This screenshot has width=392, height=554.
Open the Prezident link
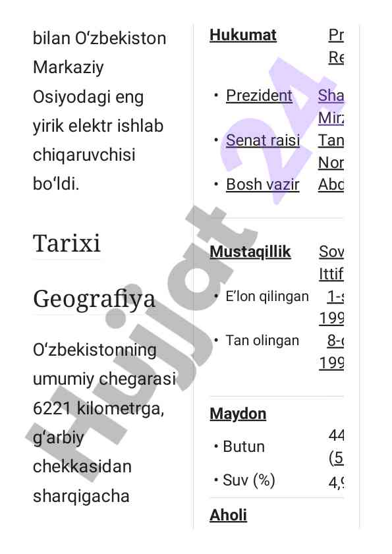(x=259, y=96)
